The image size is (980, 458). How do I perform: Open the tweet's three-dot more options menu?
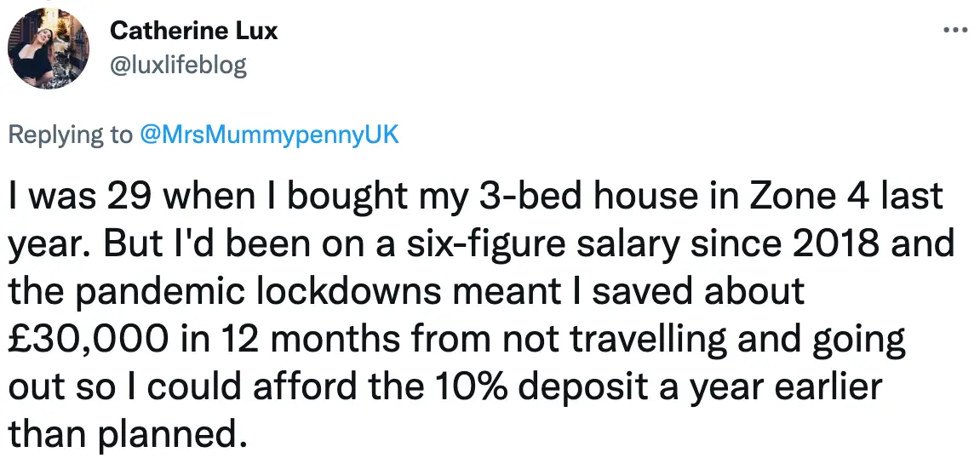[955, 31]
